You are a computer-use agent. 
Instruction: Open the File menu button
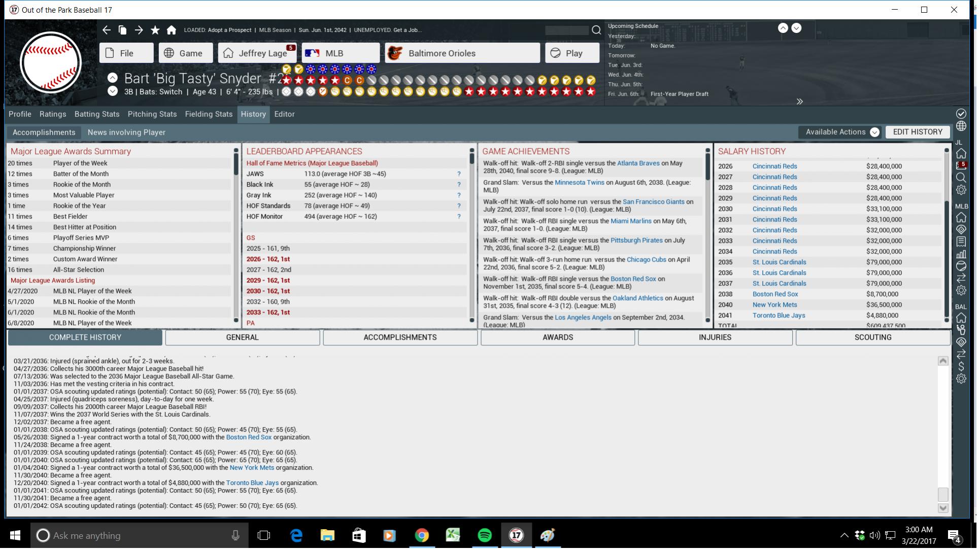(x=126, y=53)
